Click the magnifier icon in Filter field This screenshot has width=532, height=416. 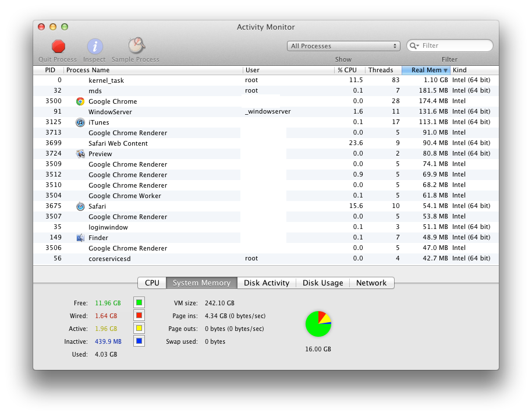(x=414, y=46)
